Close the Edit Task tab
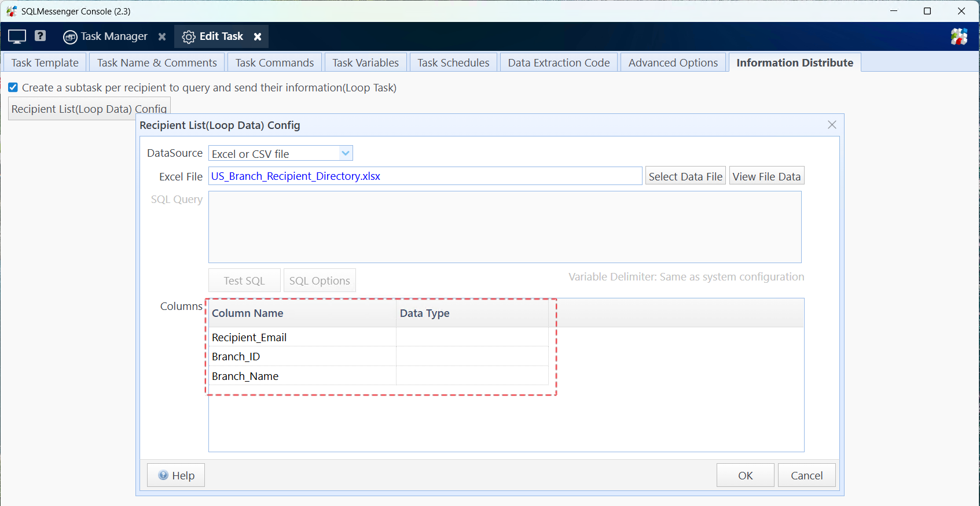This screenshot has height=506, width=980. [x=258, y=36]
